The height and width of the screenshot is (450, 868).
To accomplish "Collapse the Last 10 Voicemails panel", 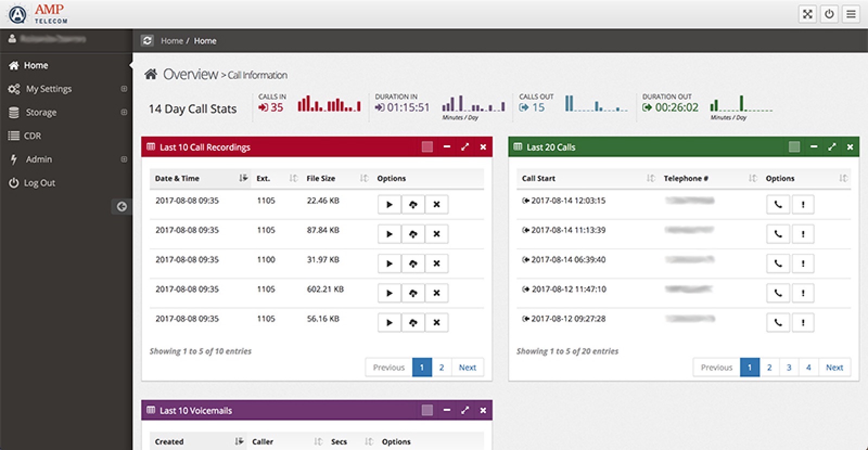I will (446, 410).
